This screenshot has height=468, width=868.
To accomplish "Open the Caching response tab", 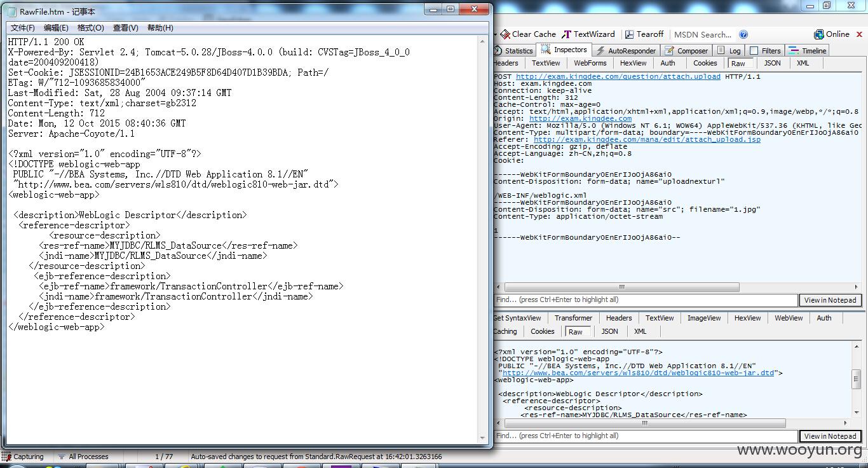I will click(x=505, y=331).
